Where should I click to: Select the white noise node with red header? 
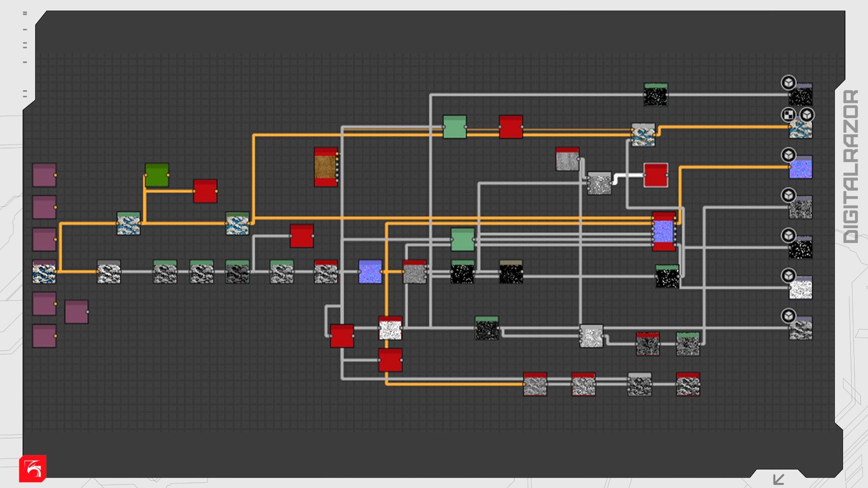click(x=390, y=328)
